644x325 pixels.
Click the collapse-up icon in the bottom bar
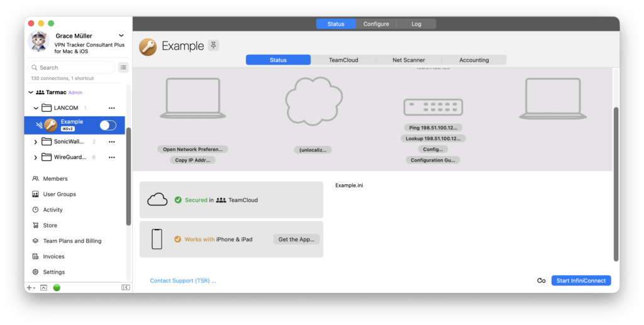tap(43, 288)
